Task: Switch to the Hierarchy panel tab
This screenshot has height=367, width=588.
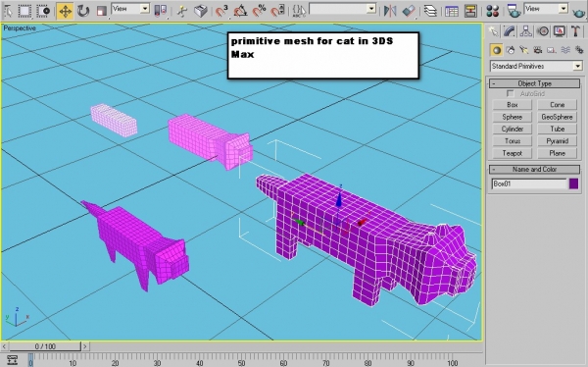Action: tap(525, 31)
